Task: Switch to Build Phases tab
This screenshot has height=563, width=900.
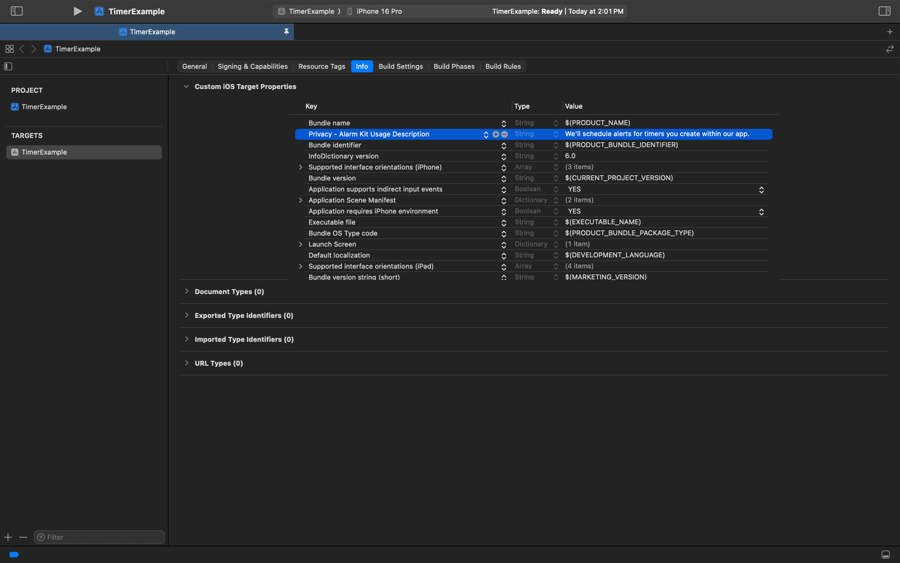Action: pos(454,67)
